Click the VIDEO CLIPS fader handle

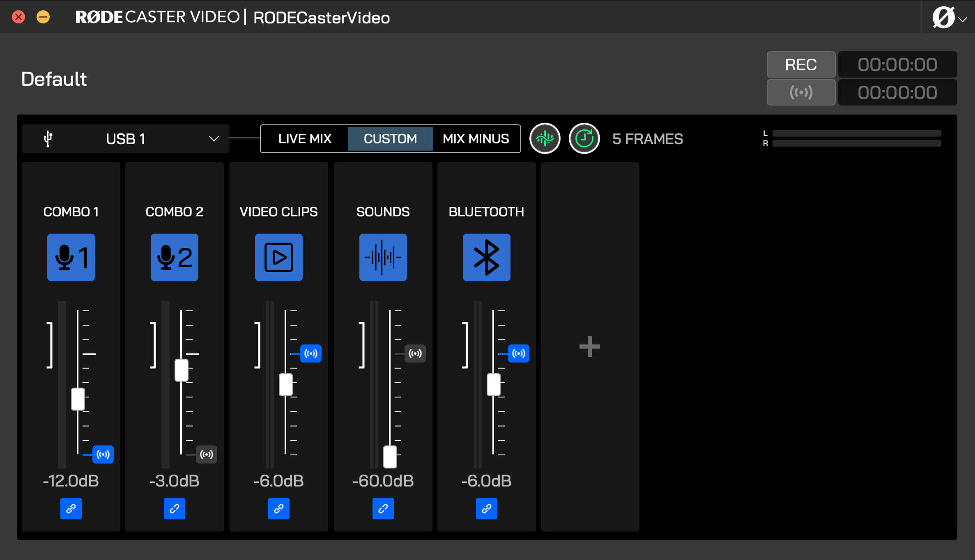coord(286,385)
